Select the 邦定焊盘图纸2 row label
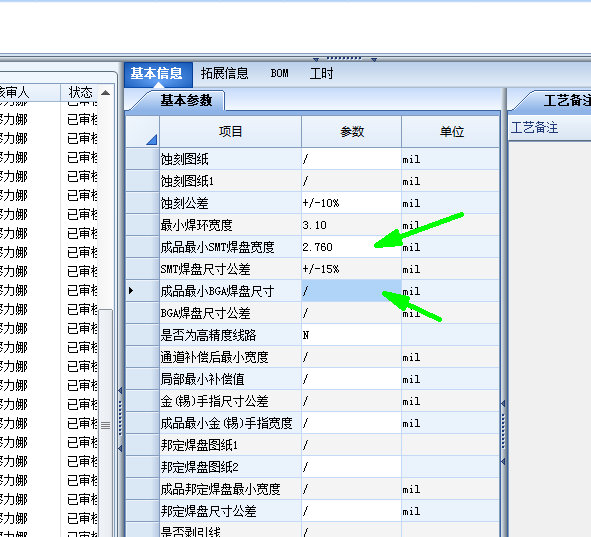The height and width of the screenshot is (537, 591). (199, 467)
